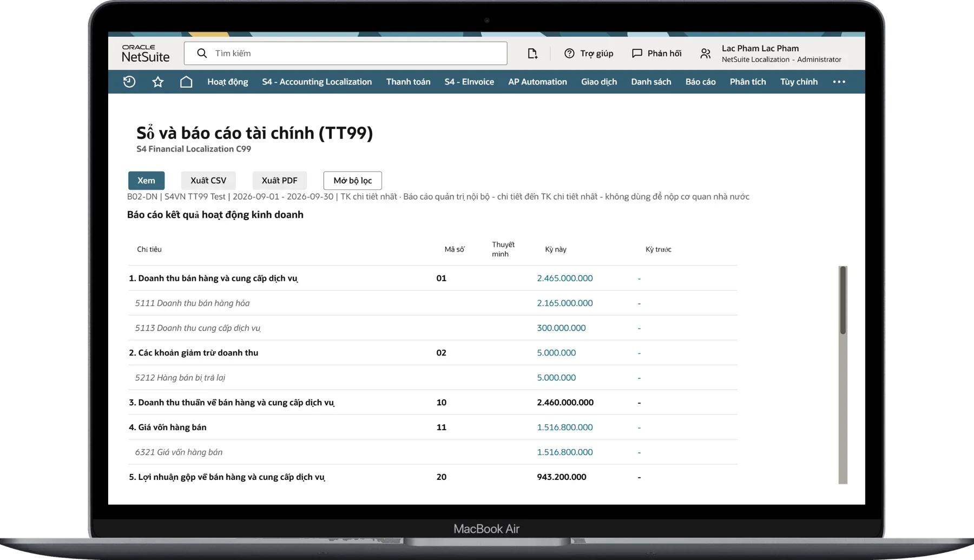974x560 pixels.
Task: Open amount 5.000.000 for account 5212
Action: 556,378
